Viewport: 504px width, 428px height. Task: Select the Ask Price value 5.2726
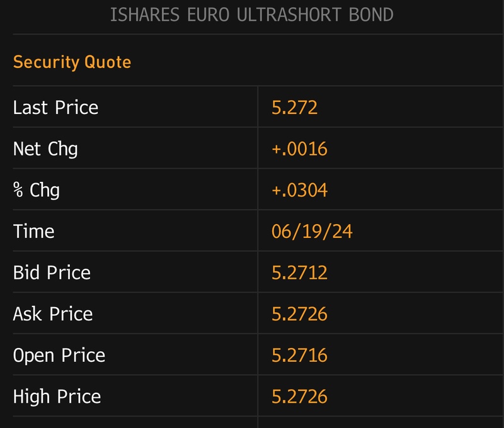tap(299, 314)
